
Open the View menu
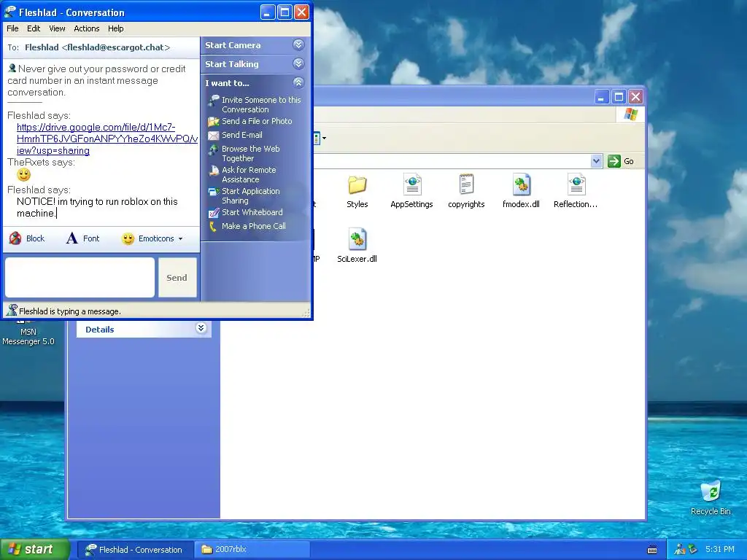click(57, 28)
